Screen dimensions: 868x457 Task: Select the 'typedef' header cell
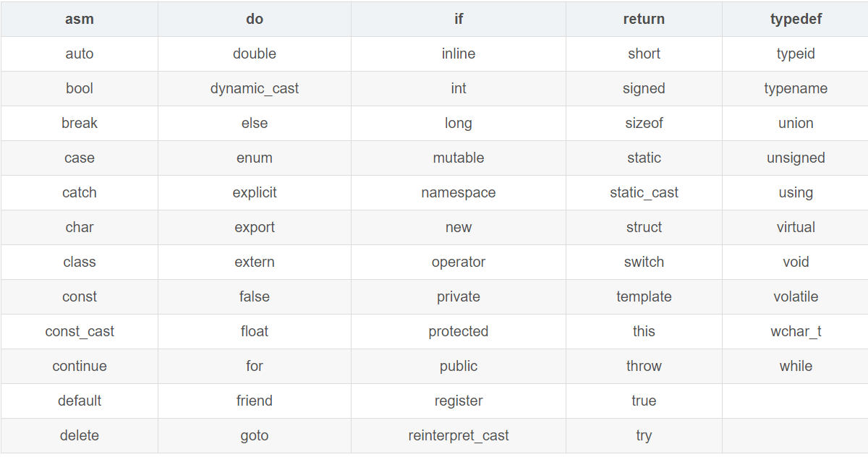tap(796, 20)
